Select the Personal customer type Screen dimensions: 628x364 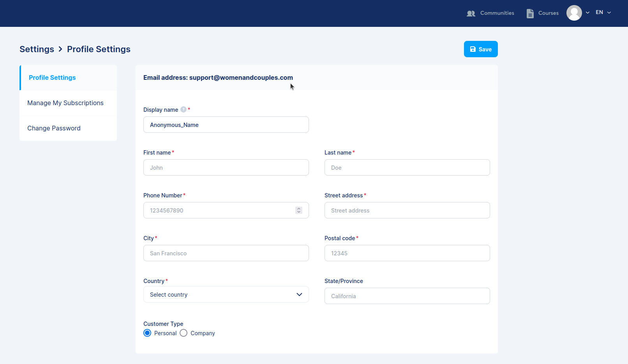pyautogui.click(x=147, y=333)
